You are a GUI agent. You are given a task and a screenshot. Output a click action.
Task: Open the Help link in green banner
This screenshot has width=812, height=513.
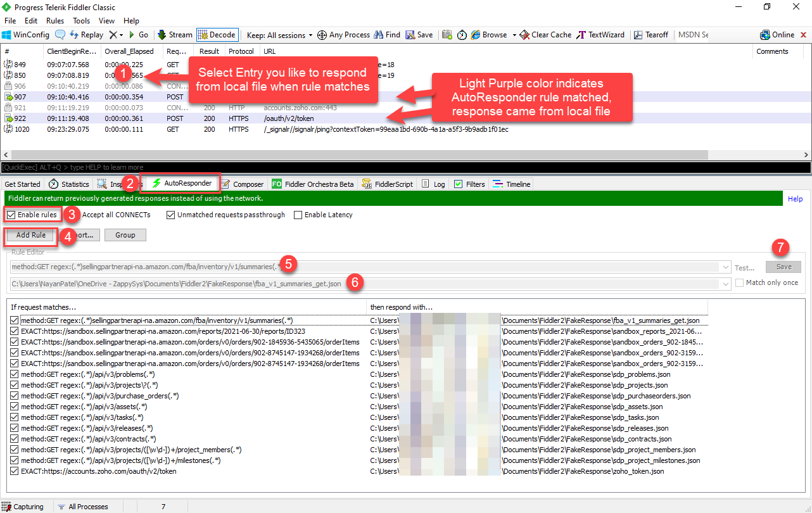point(796,199)
